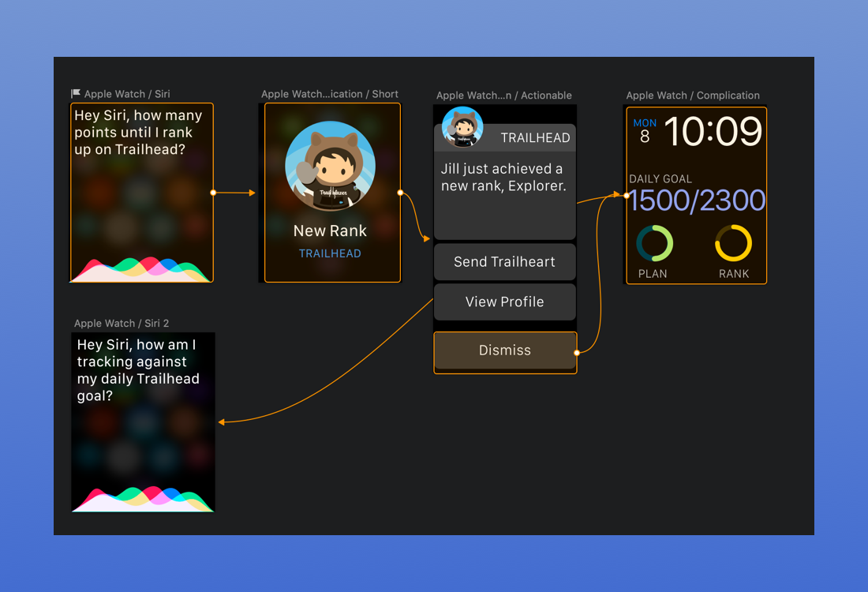Click the DAILY GOAL label
Image resolution: width=868 pixels, height=592 pixels.
(660, 179)
